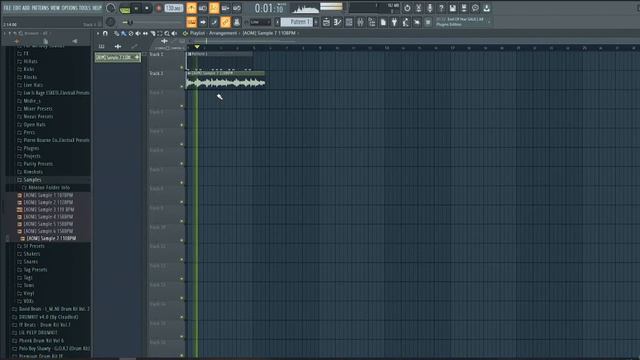The width and height of the screenshot is (640, 360).
Task: Open the global snap Line dropdown
Action: click(x=260, y=22)
